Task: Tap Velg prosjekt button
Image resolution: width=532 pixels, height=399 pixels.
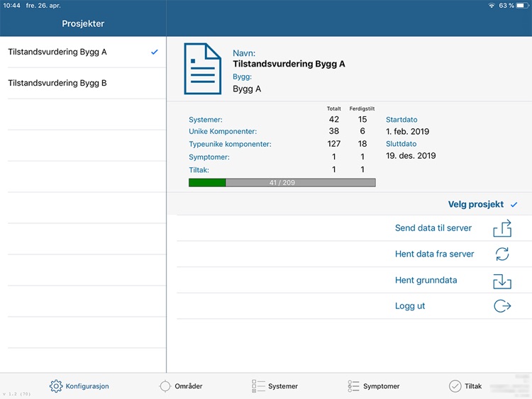Action: pyautogui.click(x=476, y=204)
